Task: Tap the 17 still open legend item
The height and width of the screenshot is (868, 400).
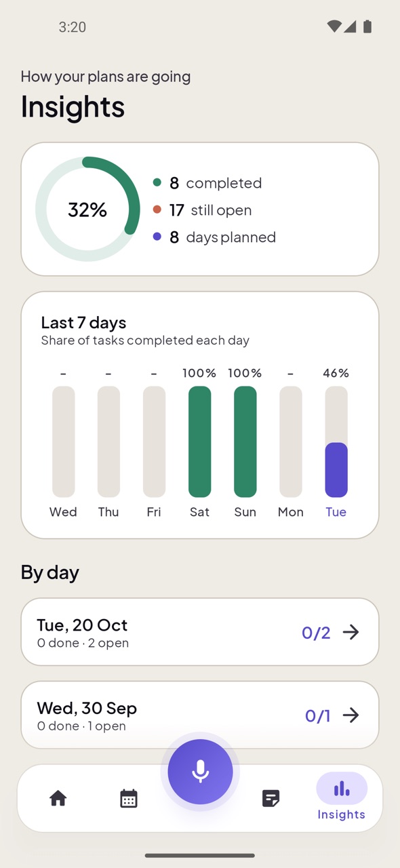Action: (x=202, y=210)
